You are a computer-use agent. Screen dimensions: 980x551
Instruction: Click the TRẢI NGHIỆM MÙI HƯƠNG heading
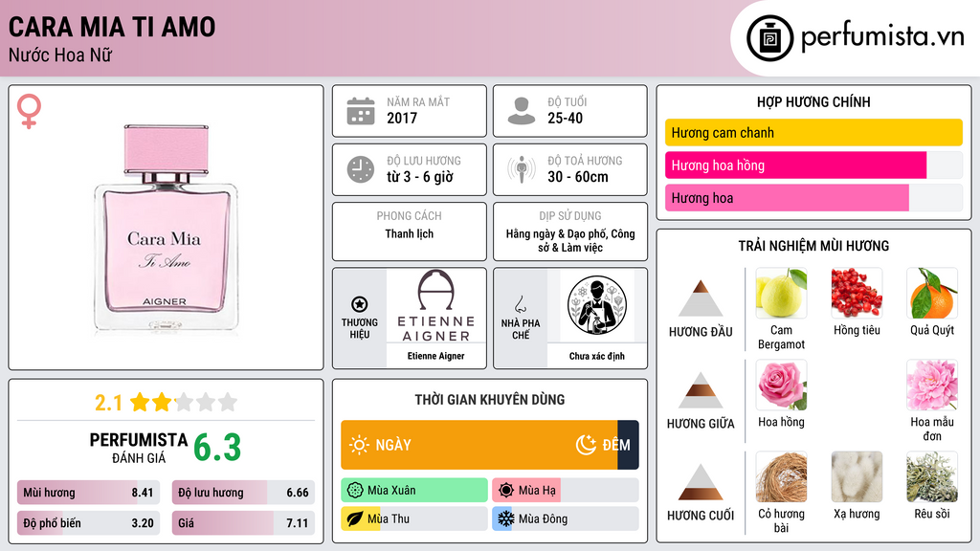pyautogui.click(x=813, y=246)
